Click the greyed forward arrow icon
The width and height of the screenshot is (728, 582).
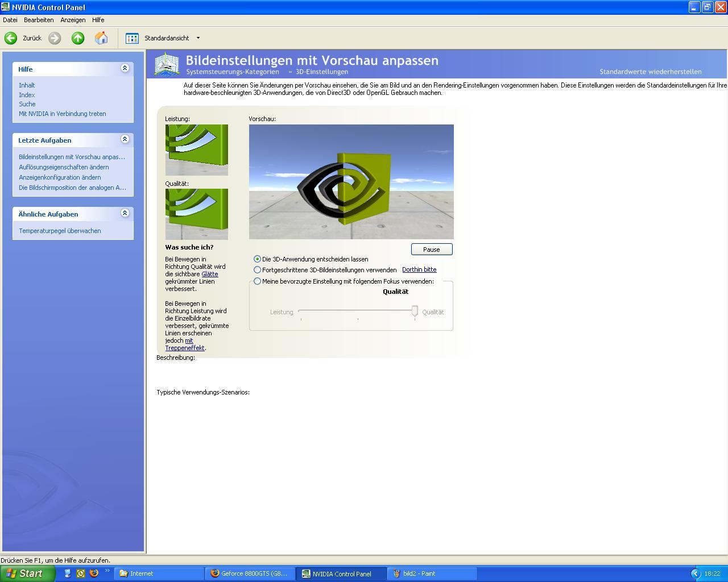55,38
